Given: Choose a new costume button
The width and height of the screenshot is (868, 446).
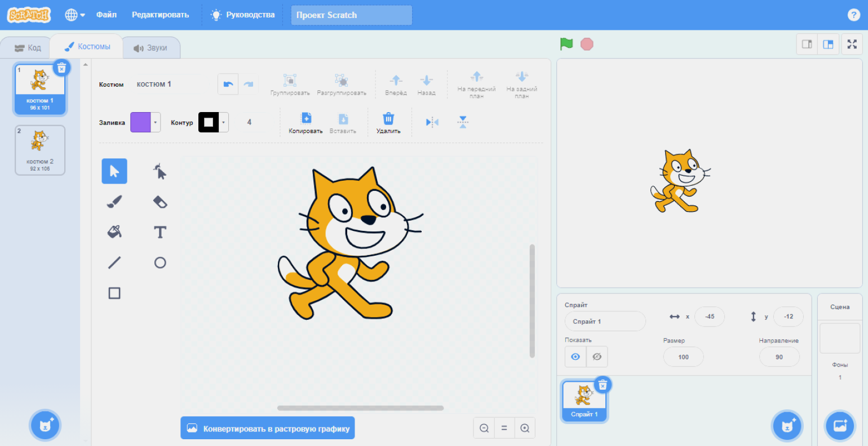Looking at the screenshot, I should pyautogui.click(x=45, y=425).
